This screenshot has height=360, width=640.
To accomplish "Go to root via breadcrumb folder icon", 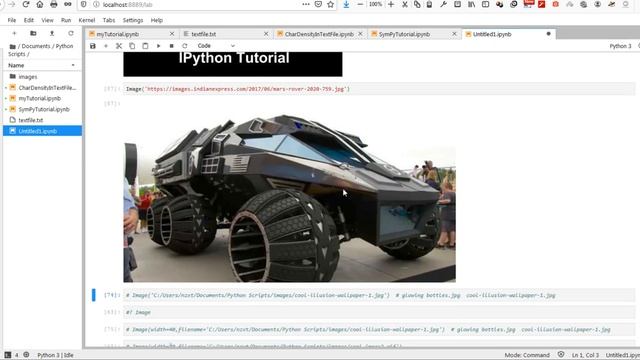I will tap(13, 47).
